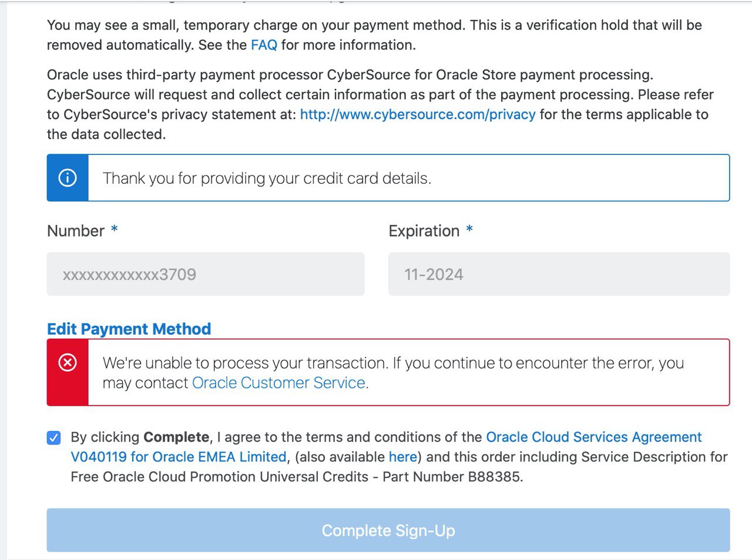Click the blue info icon in the banner
The height and width of the screenshot is (560, 752).
(x=68, y=178)
